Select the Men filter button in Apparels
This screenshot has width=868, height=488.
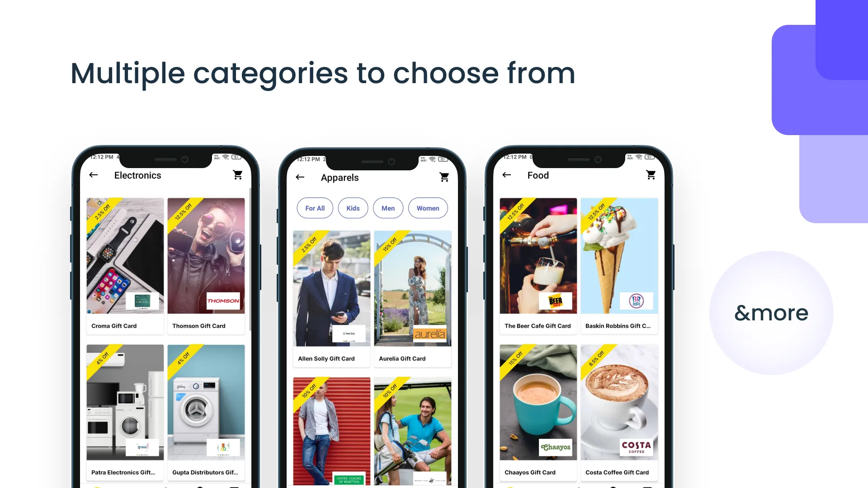pyautogui.click(x=388, y=208)
